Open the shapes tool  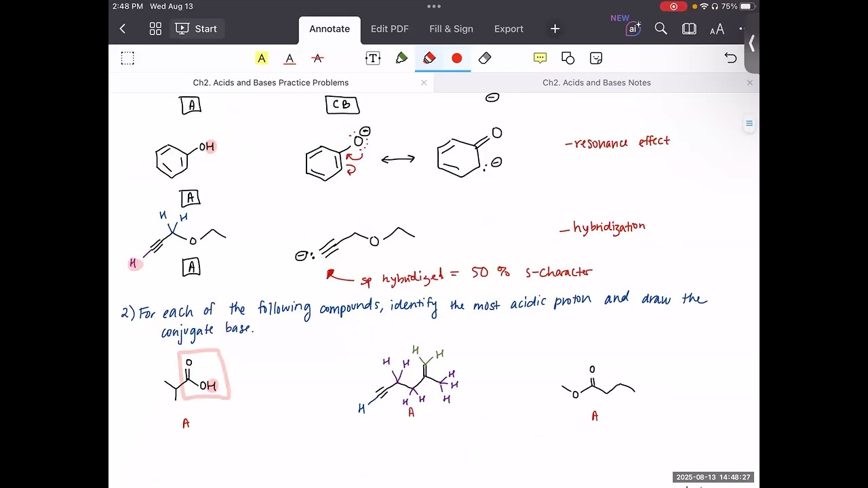[x=568, y=58]
